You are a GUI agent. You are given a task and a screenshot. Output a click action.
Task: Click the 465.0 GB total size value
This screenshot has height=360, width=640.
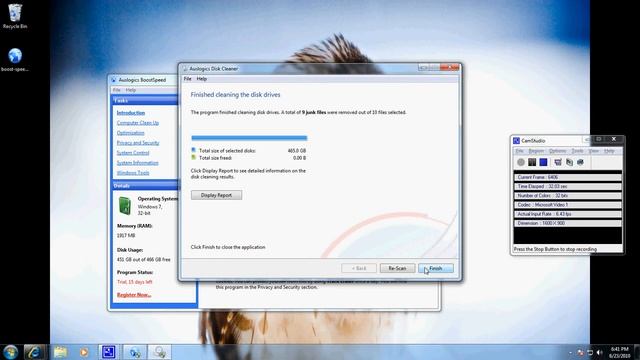297,151
